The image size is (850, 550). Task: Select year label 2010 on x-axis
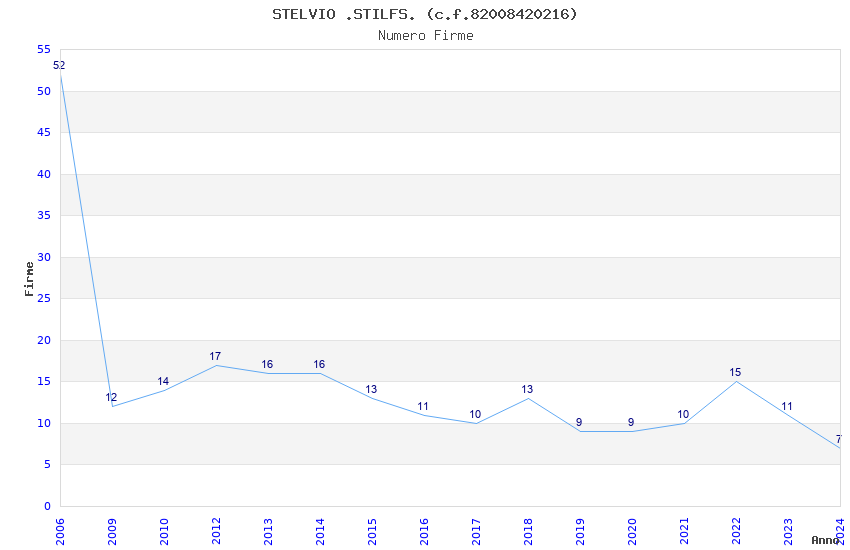click(164, 532)
